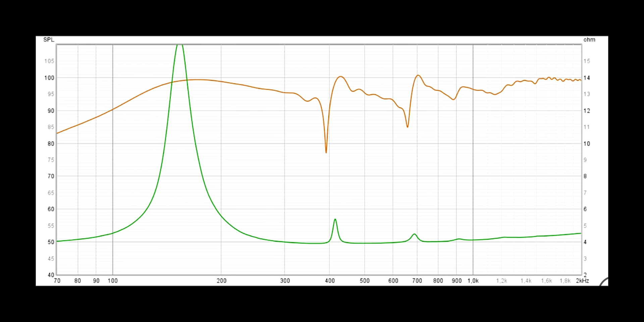Click the deepest orange SPL dip near 400 Hz
644x322 pixels.
pyautogui.click(x=326, y=152)
